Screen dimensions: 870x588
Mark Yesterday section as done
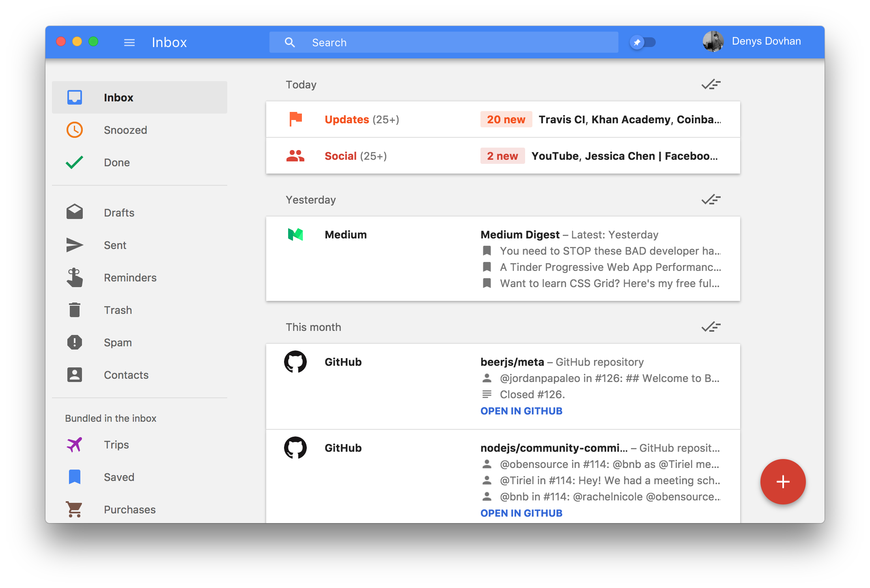711,199
